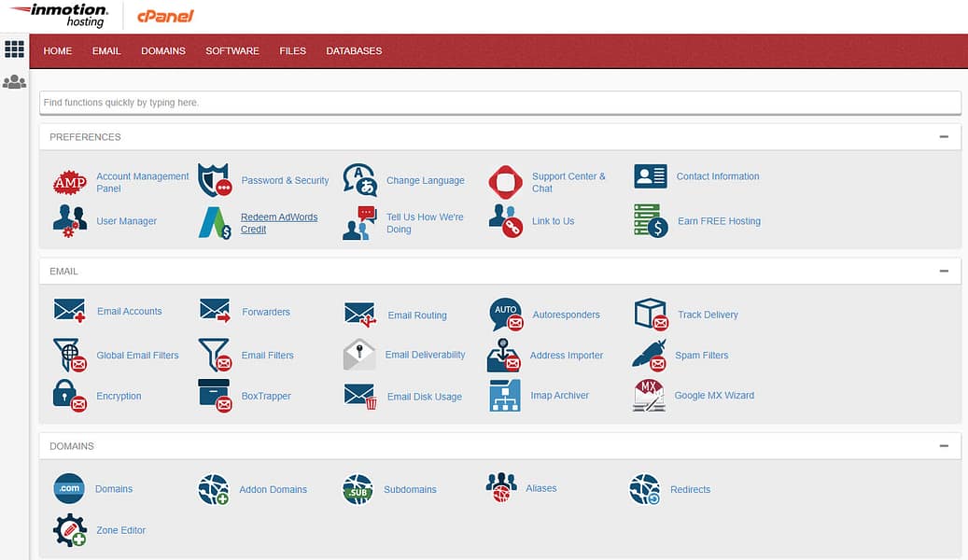This screenshot has height=560, width=968.
Task: Open the Software menu in navigation bar
Action: (x=232, y=50)
